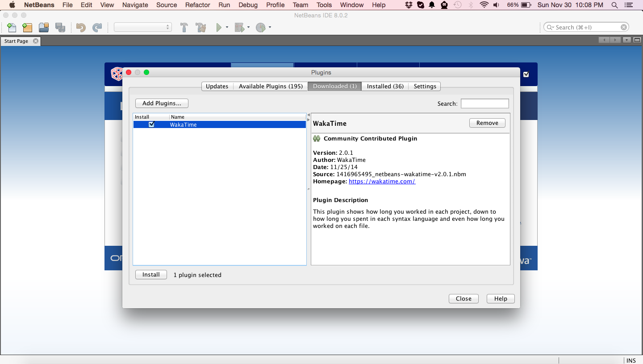Image resolution: width=643 pixels, height=364 pixels.
Task: Click the Add Plugins... button
Action: click(162, 103)
